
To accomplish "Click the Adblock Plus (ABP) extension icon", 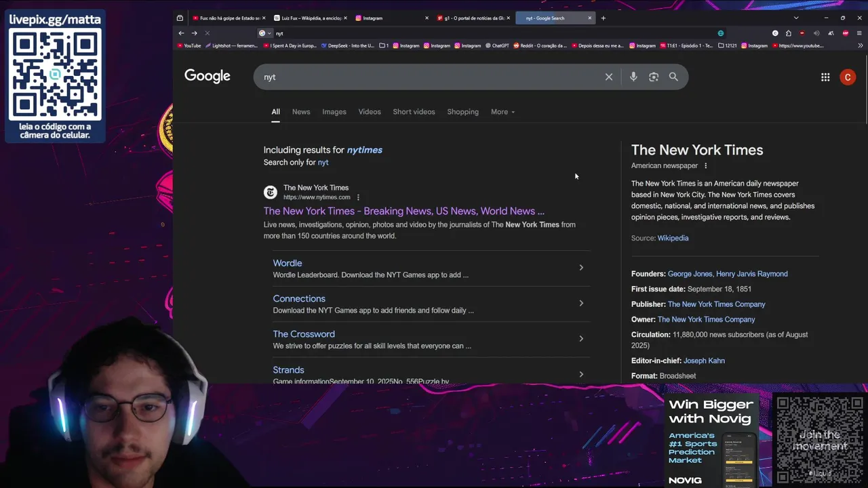I will click(x=846, y=33).
